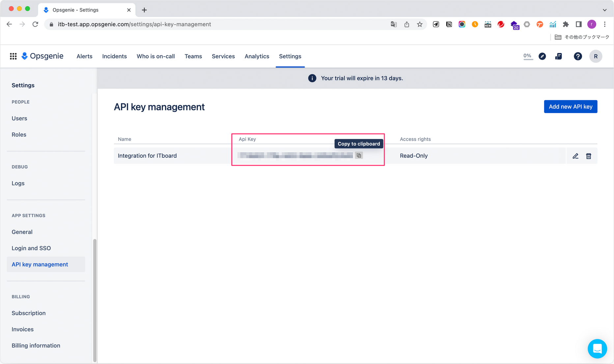Expand the browser tab list chevron

tap(604, 10)
